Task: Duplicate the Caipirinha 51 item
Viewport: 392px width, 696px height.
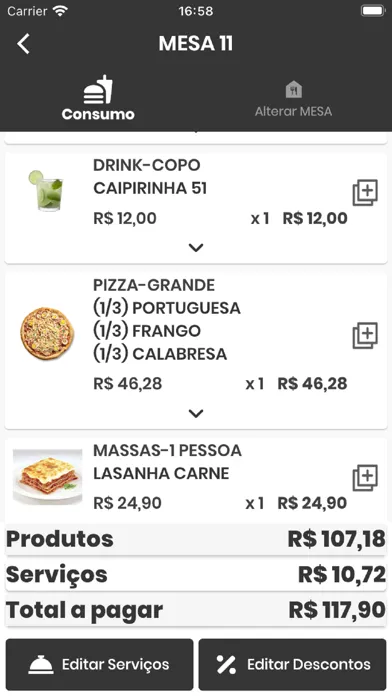Action: [365, 193]
